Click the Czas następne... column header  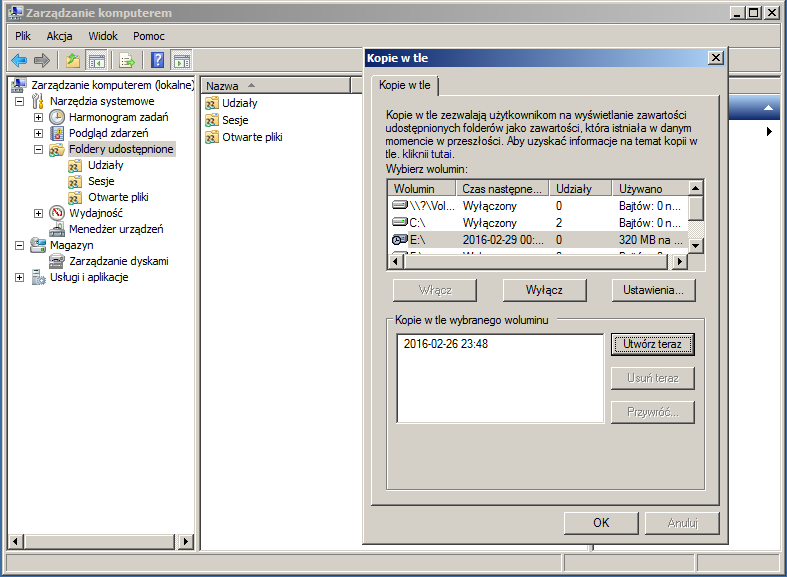tap(502, 189)
